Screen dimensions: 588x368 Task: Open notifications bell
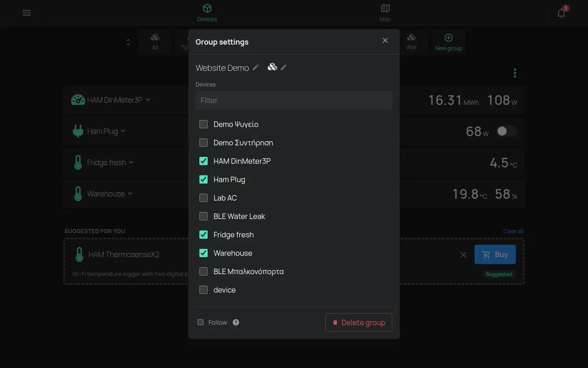click(x=561, y=13)
